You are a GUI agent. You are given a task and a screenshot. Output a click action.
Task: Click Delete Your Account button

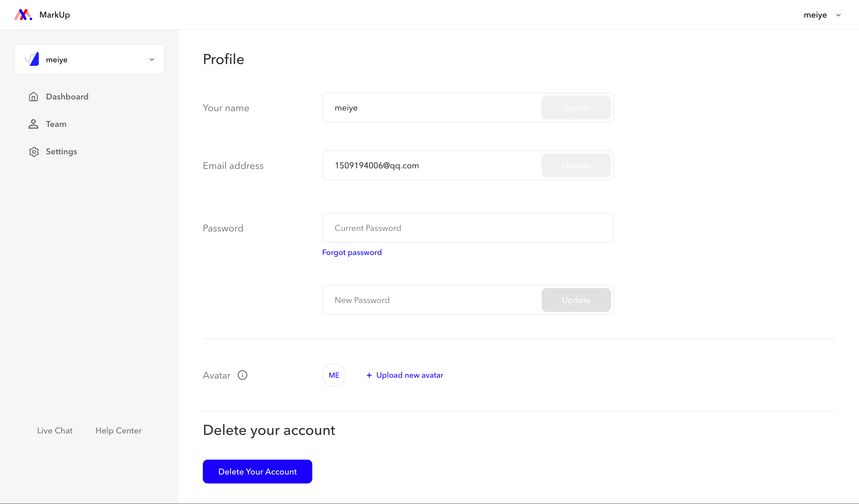[x=257, y=471]
